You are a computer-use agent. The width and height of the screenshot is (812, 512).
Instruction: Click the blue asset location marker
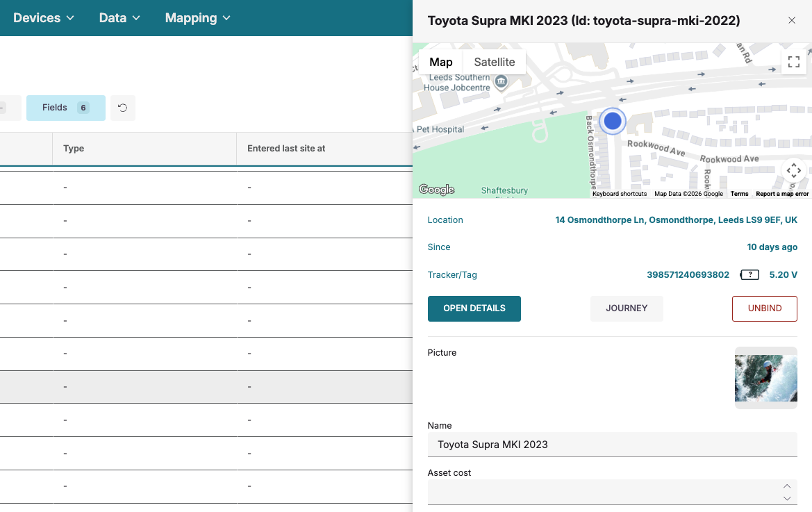pos(613,121)
